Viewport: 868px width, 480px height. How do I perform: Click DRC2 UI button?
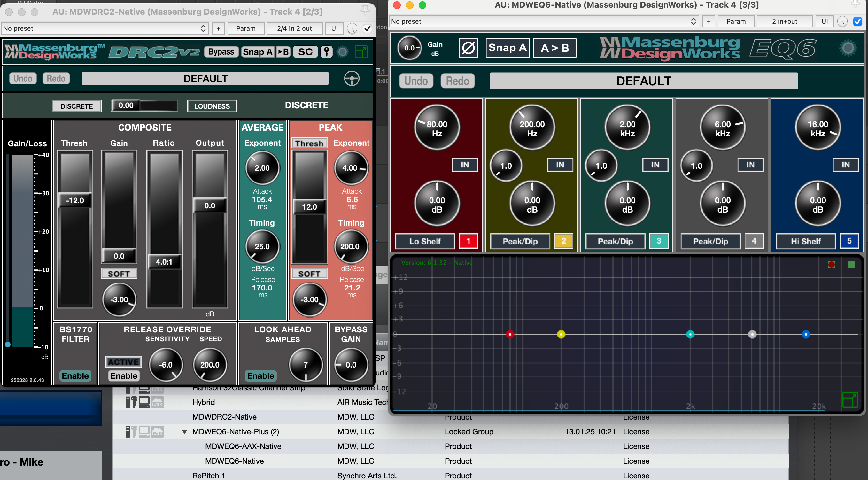[334, 28]
